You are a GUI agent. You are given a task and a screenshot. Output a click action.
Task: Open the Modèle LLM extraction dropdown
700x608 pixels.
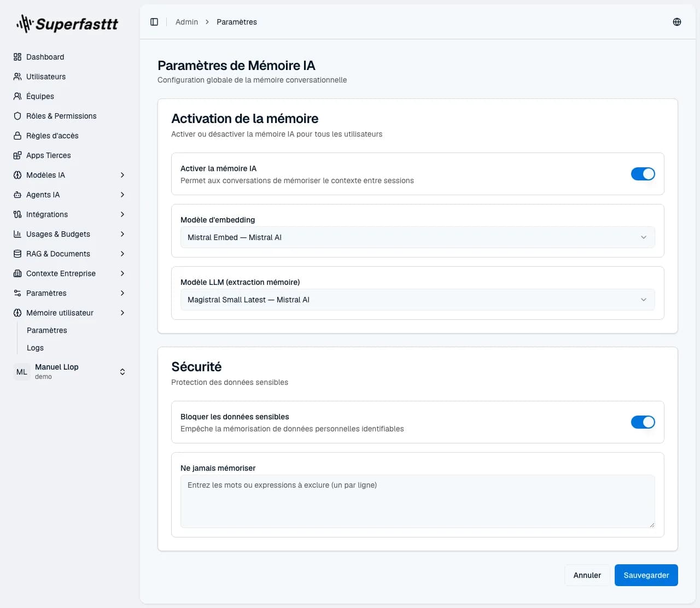417,300
